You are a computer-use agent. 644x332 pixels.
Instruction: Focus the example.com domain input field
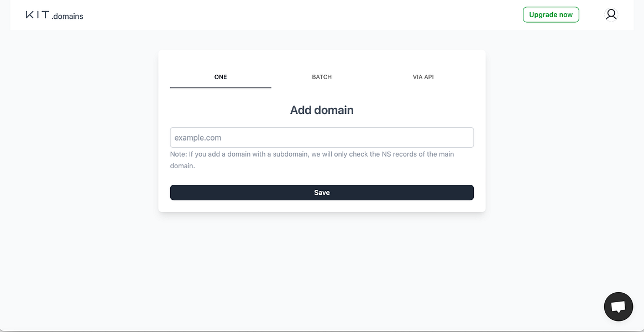point(322,137)
